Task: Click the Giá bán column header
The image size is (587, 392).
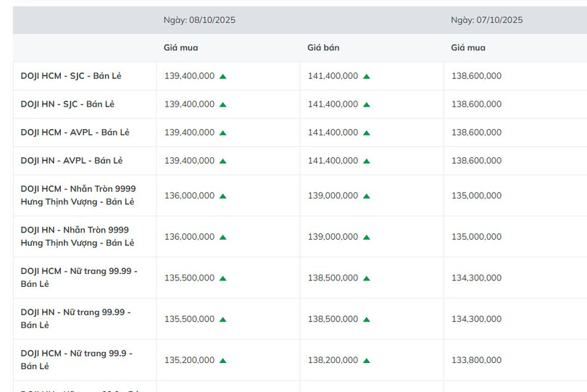Action: 323,48
